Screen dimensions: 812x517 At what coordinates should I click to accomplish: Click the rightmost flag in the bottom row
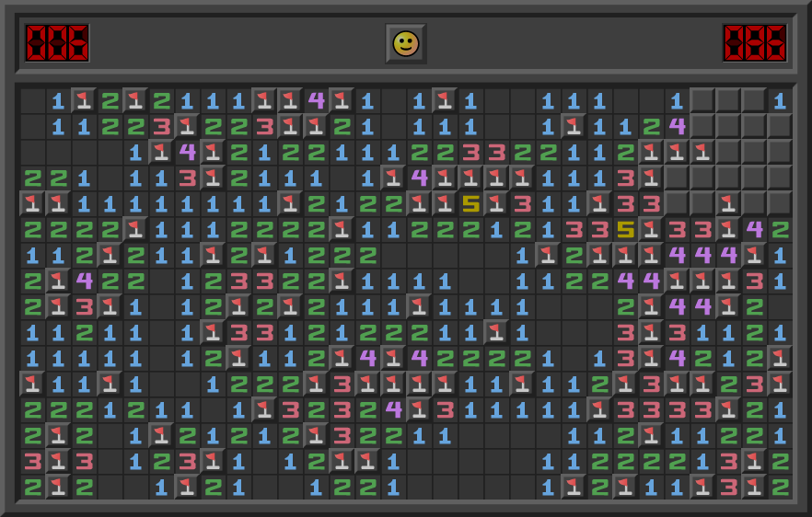click(x=755, y=487)
